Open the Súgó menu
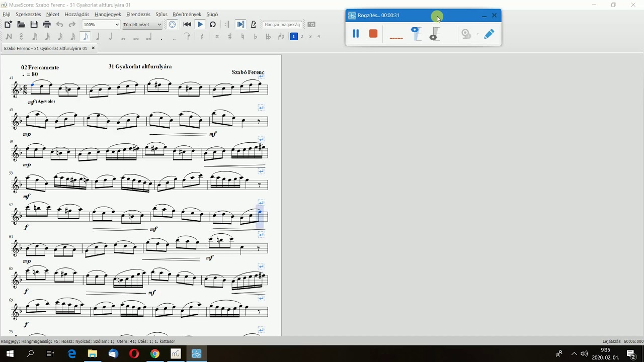Image resolution: width=644 pixels, height=362 pixels. point(212,15)
